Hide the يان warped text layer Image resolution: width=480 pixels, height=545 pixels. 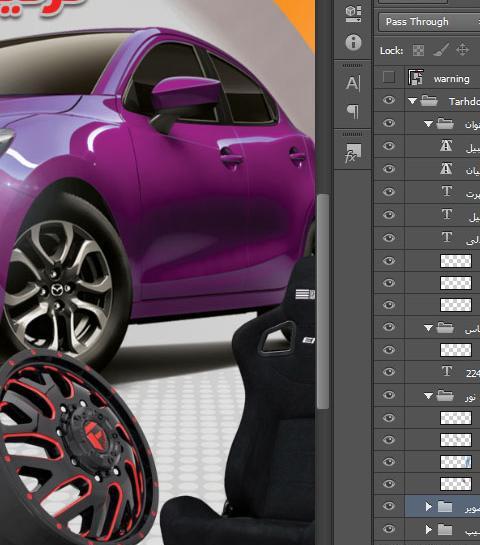coord(389,169)
